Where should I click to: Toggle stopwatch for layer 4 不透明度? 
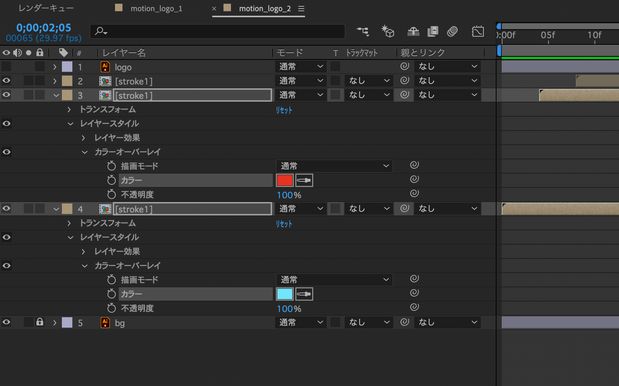(111, 308)
